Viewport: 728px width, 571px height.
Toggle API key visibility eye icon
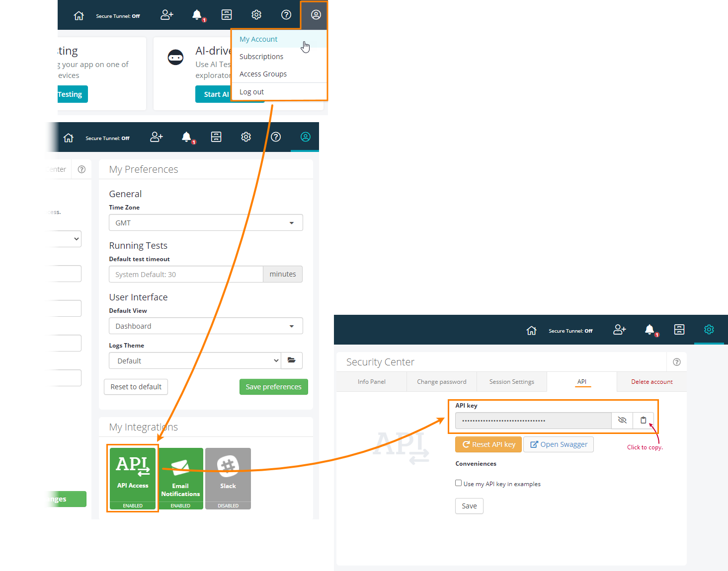click(622, 420)
